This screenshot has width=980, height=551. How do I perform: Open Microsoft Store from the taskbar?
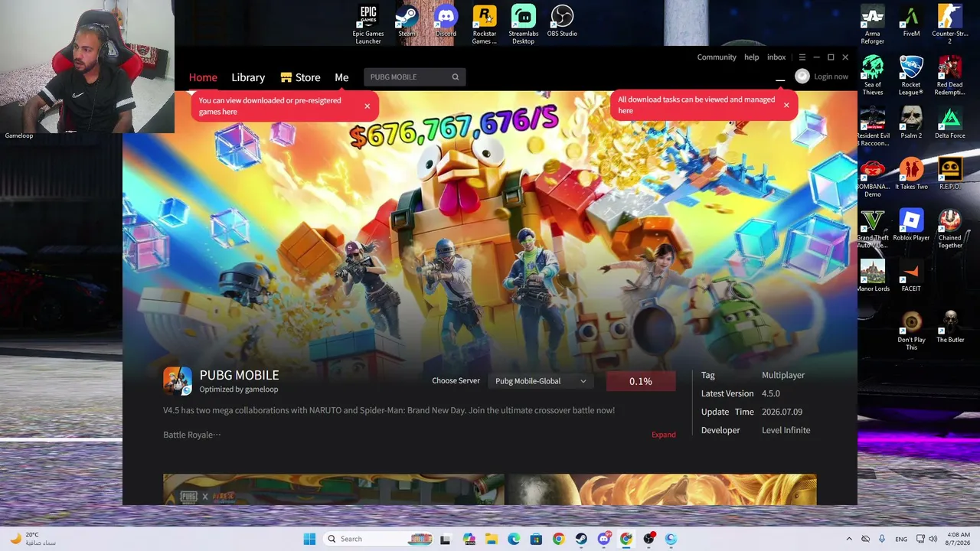pyautogui.click(x=536, y=539)
